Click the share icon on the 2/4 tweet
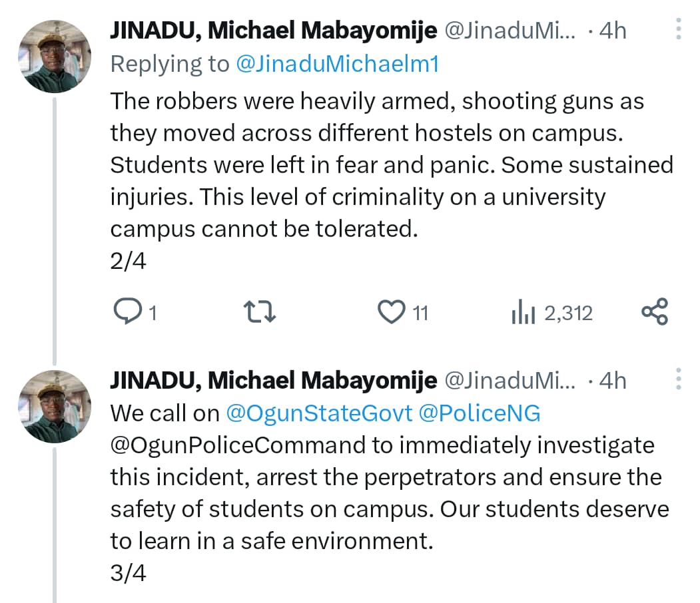The image size is (700, 603). [x=655, y=311]
